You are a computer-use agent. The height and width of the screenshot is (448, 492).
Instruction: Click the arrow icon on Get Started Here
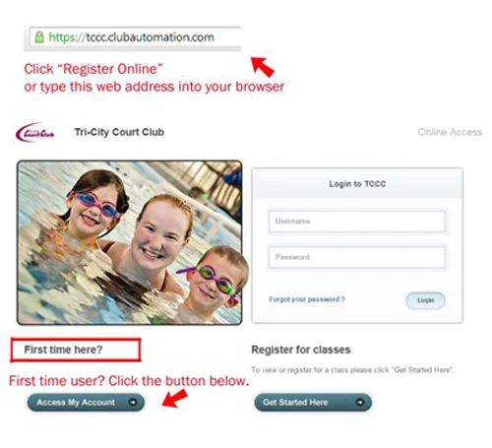pos(360,402)
